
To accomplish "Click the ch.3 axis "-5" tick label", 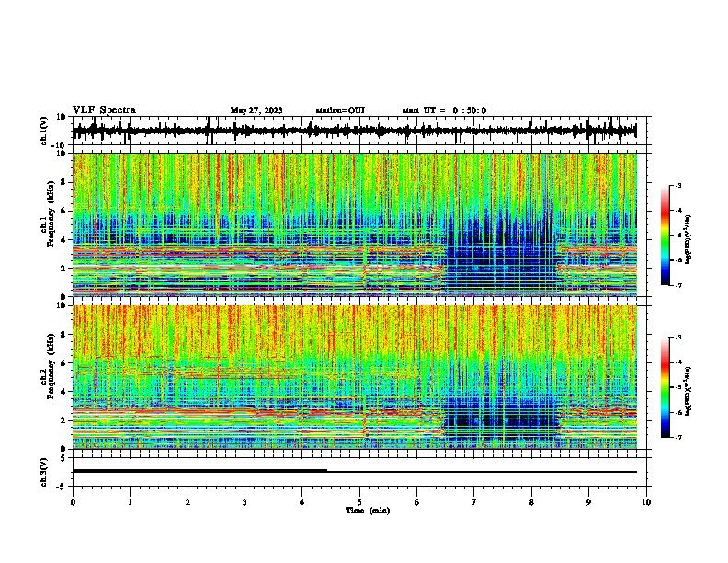I will (62, 487).
